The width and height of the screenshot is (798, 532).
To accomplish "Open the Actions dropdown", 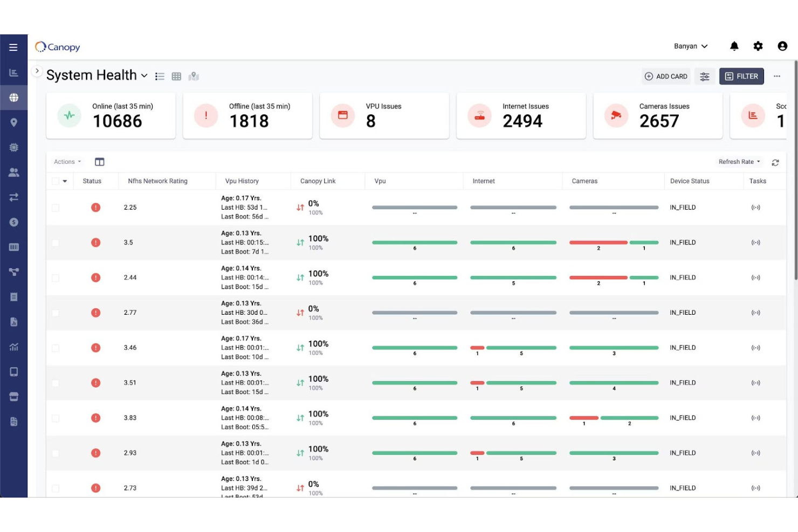I will tap(67, 162).
